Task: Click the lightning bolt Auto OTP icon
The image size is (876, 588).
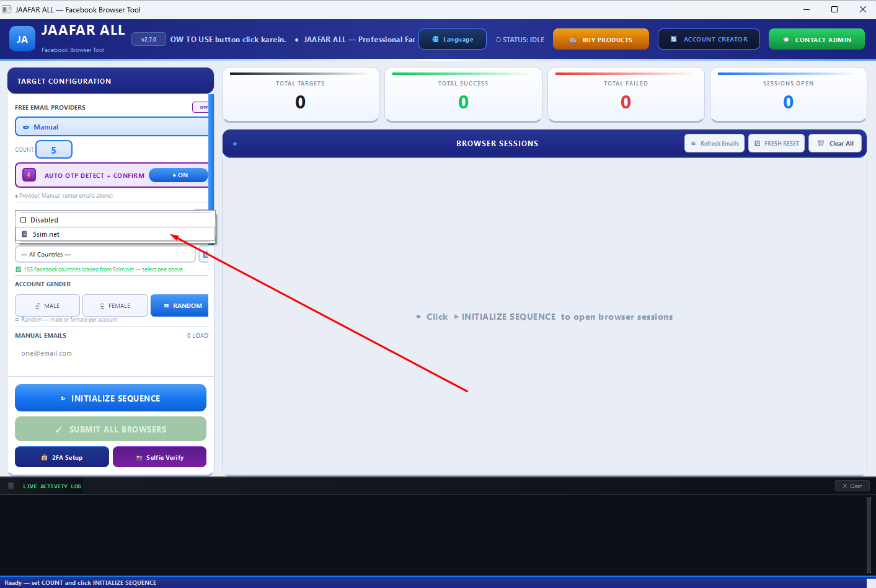Action: coord(29,175)
